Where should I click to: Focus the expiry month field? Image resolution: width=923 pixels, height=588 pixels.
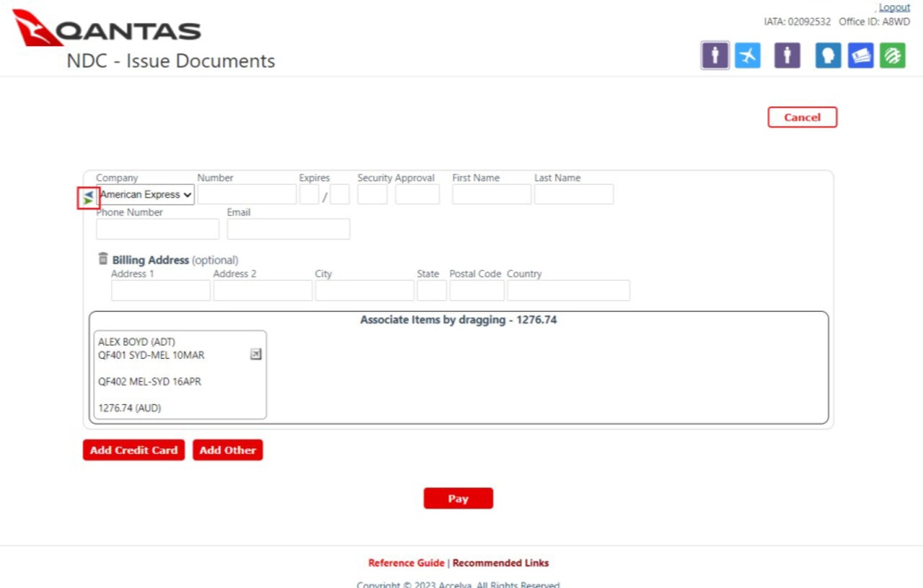(309, 195)
